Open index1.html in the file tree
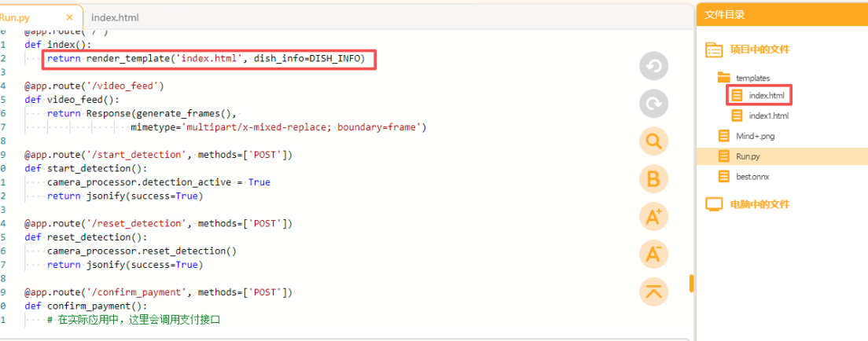Screen dimensions: 868x341 [768, 115]
